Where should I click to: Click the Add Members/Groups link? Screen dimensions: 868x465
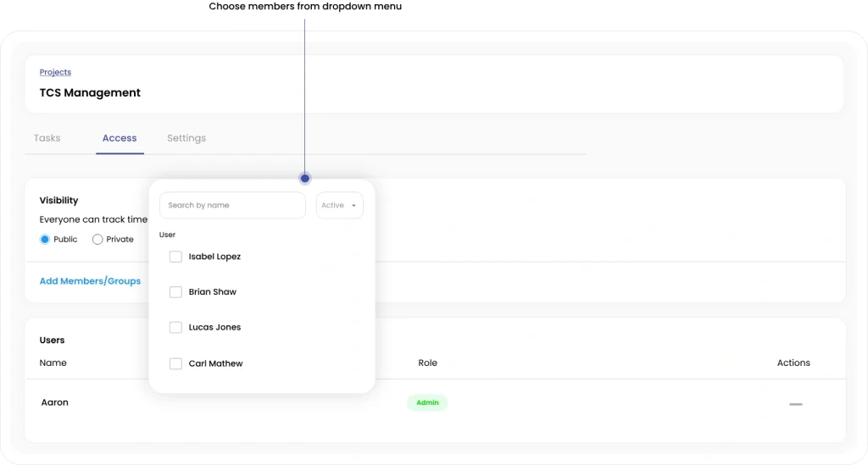click(90, 281)
